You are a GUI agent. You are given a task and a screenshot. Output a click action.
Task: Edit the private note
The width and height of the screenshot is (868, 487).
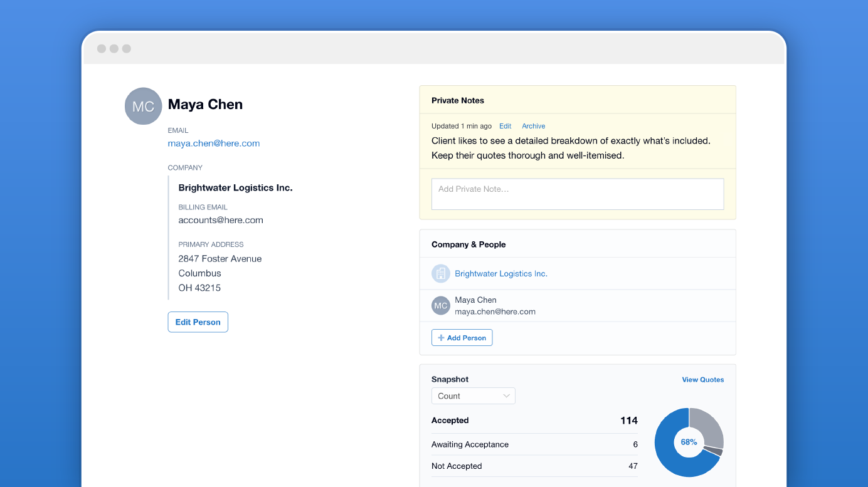coord(505,126)
